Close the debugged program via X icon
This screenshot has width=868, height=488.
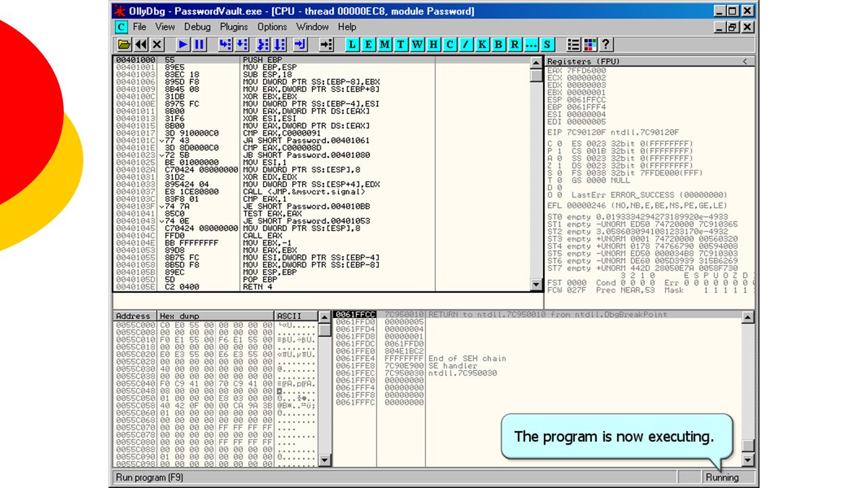[x=157, y=45]
